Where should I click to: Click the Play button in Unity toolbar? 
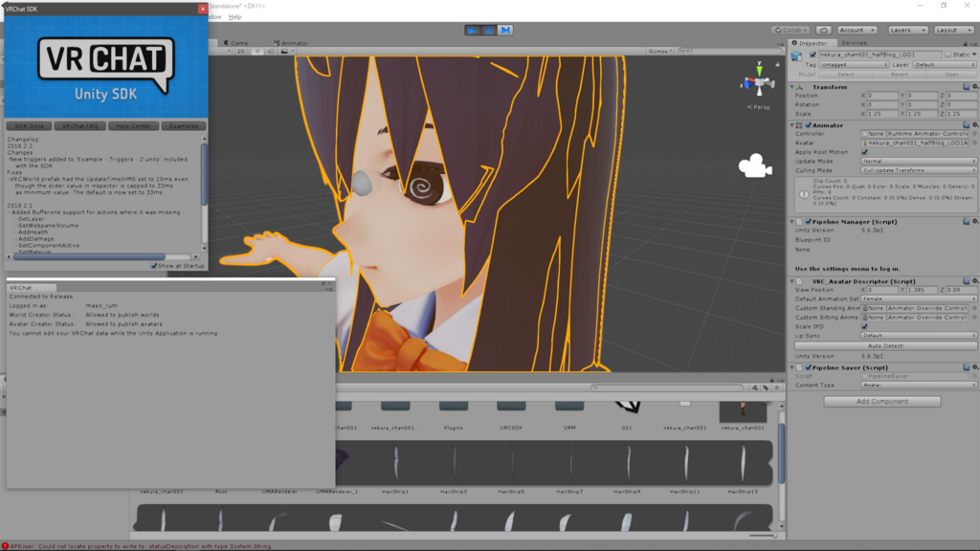tap(473, 30)
